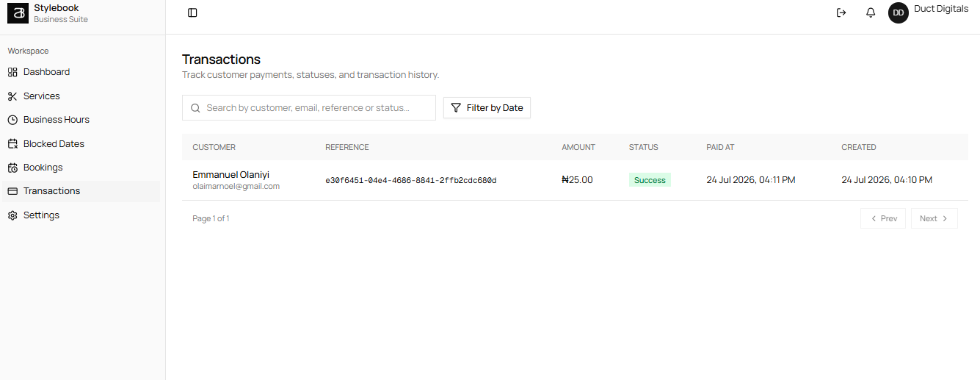Click the Settings gear icon
This screenshot has width=980, height=380.
tap(12, 215)
